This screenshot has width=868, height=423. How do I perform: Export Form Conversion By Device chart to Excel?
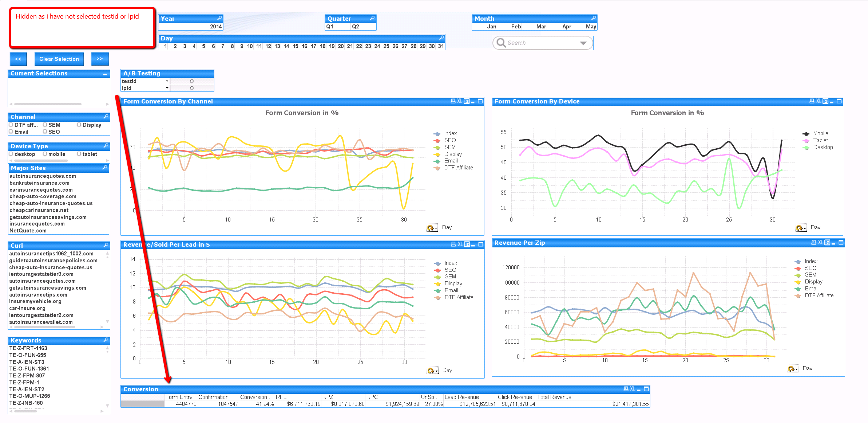click(818, 101)
